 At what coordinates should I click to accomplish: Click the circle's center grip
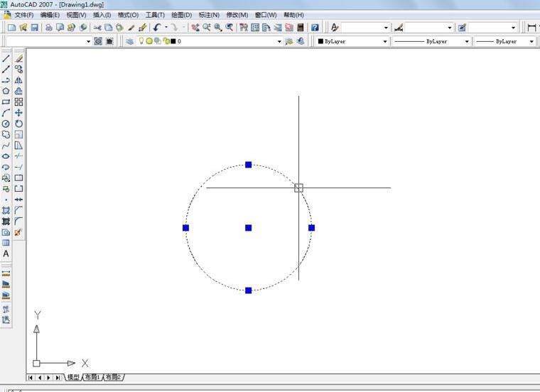coord(248,228)
